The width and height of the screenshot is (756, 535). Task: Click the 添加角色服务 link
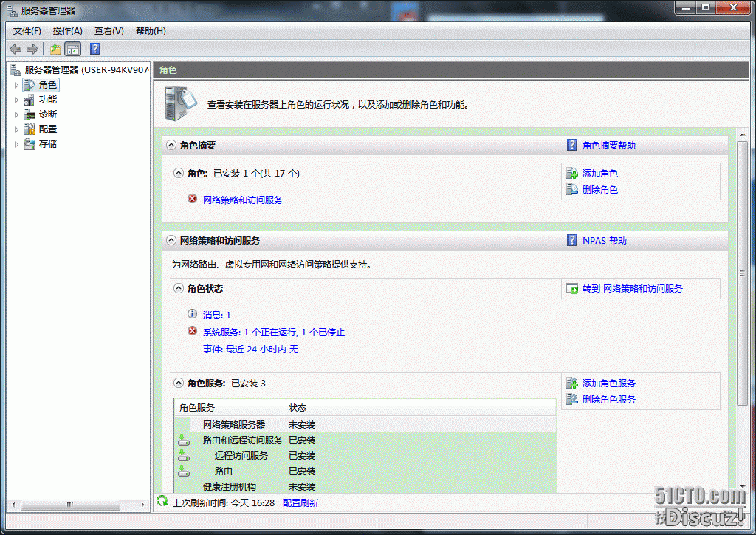coord(609,383)
